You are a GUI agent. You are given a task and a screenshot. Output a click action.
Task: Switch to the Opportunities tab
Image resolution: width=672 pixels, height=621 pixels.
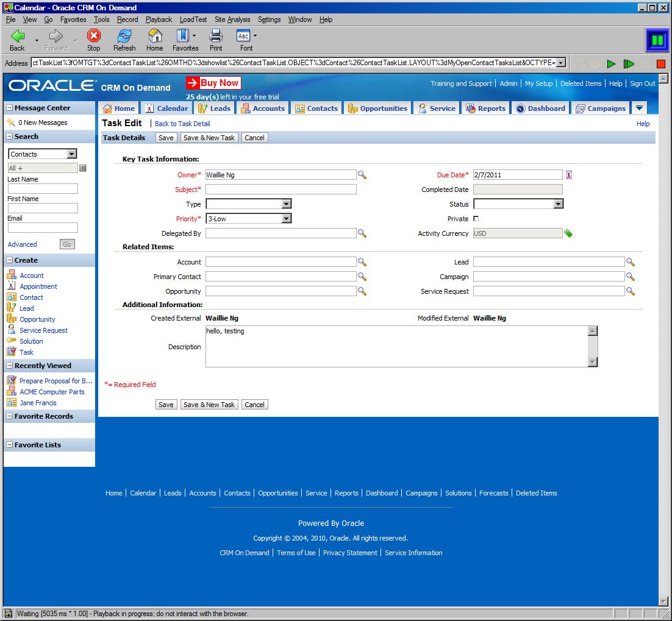[x=377, y=108]
